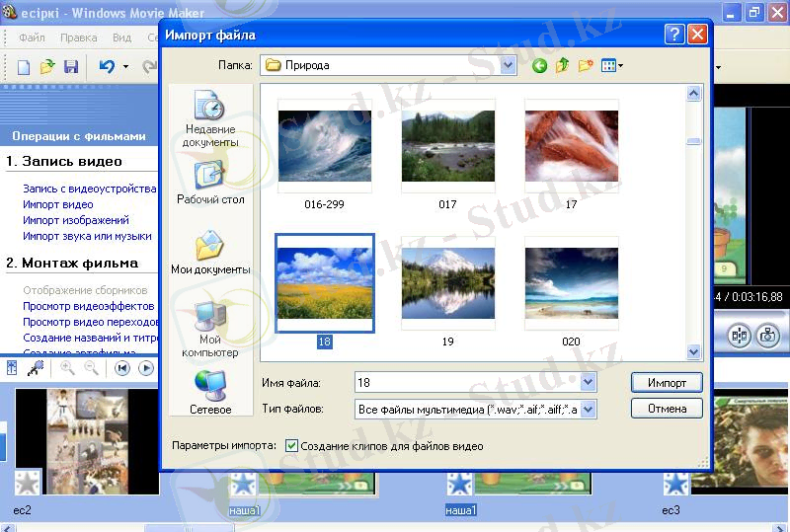Open the Тип файлов dropdown
This screenshot has width=790, height=532.
coord(589,409)
